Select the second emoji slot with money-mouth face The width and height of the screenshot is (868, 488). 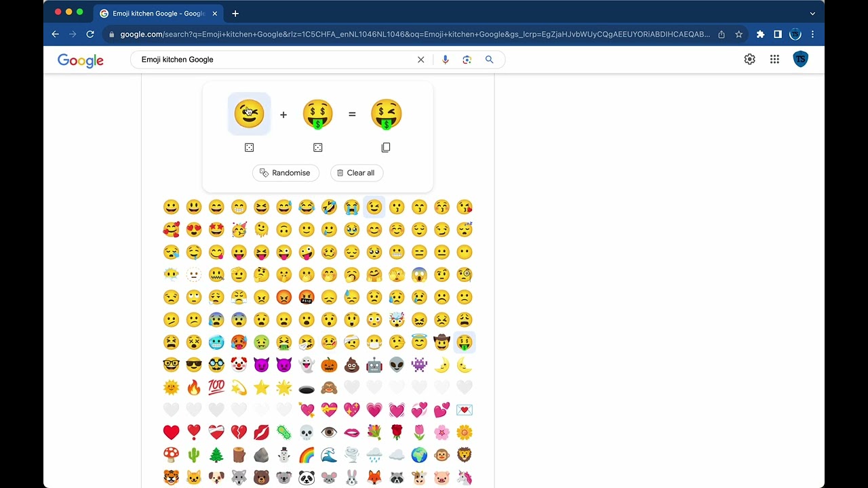[317, 114]
